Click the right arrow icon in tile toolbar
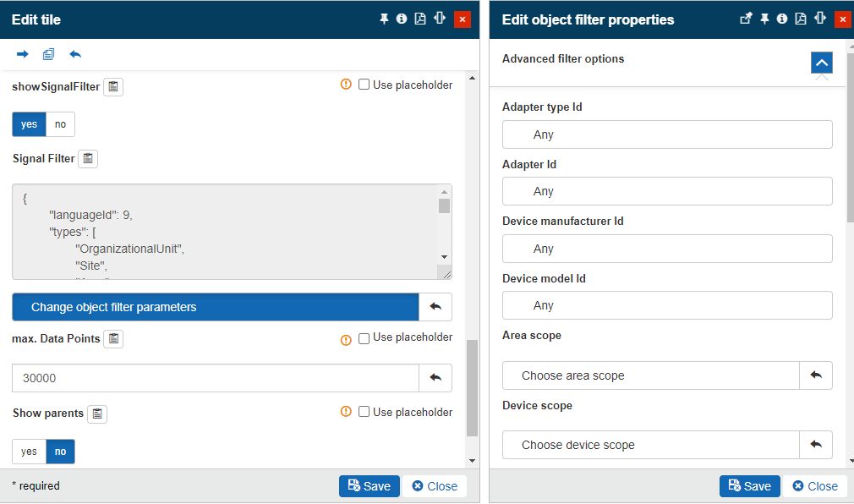This screenshot has height=504, width=854. (x=23, y=54)
